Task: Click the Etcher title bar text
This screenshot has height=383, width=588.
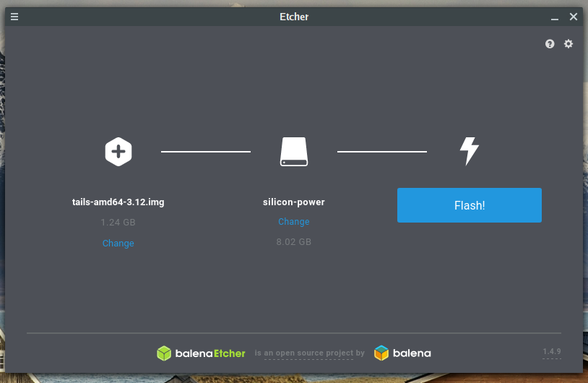Action: tap(294, 17)
